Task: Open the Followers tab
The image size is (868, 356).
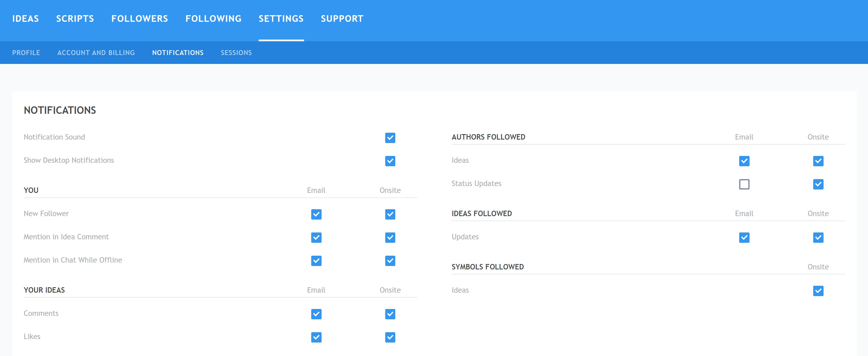Action: (139, 19)
